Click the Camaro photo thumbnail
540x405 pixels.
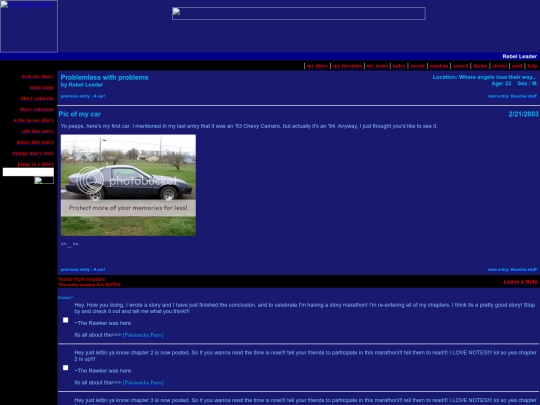click(x=128, y=185)
